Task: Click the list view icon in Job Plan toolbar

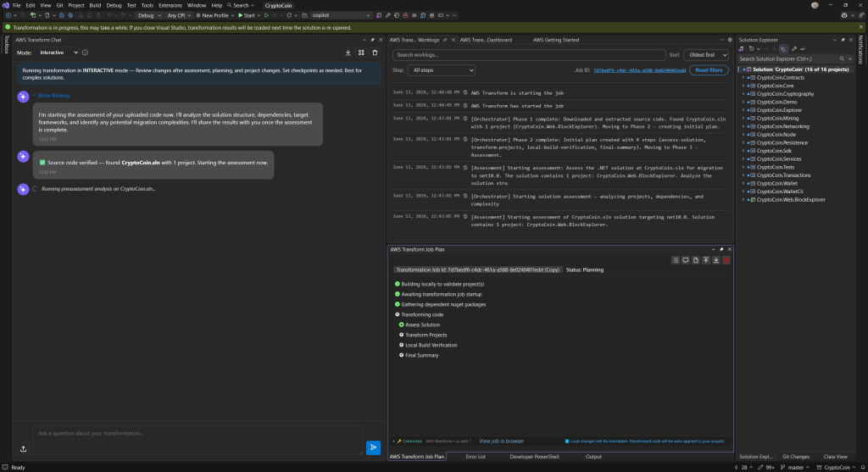Action: (676, 260)
